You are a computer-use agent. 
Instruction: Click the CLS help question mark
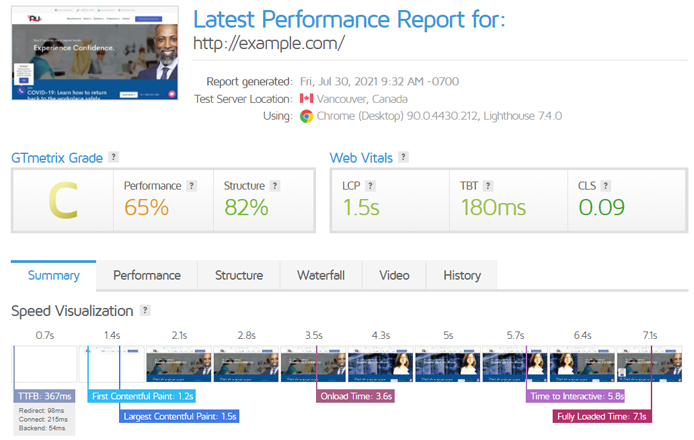(605, 185)
